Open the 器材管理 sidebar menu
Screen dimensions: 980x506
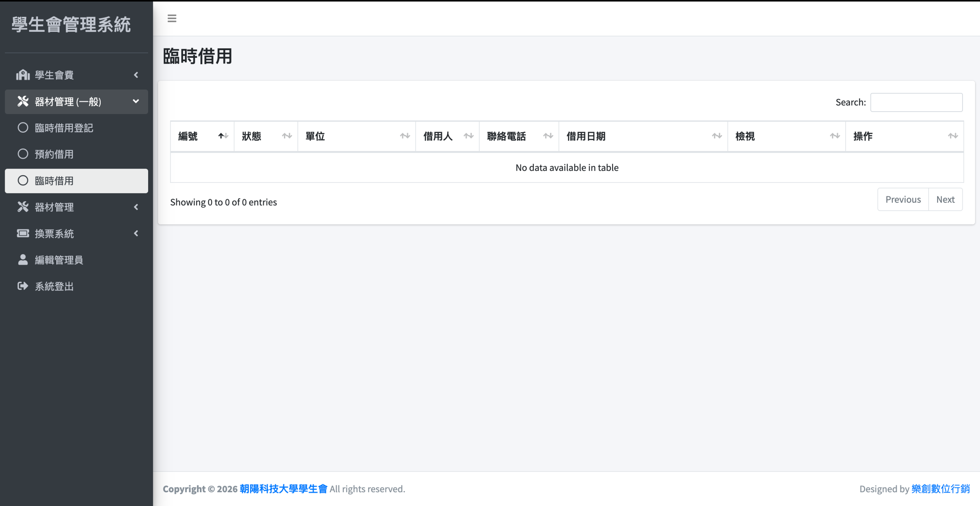point(54,207)
